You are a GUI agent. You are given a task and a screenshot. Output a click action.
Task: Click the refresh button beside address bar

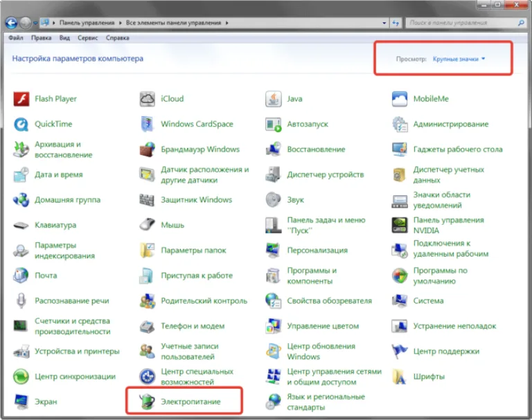pyautogui.click(x=396, y=23)
